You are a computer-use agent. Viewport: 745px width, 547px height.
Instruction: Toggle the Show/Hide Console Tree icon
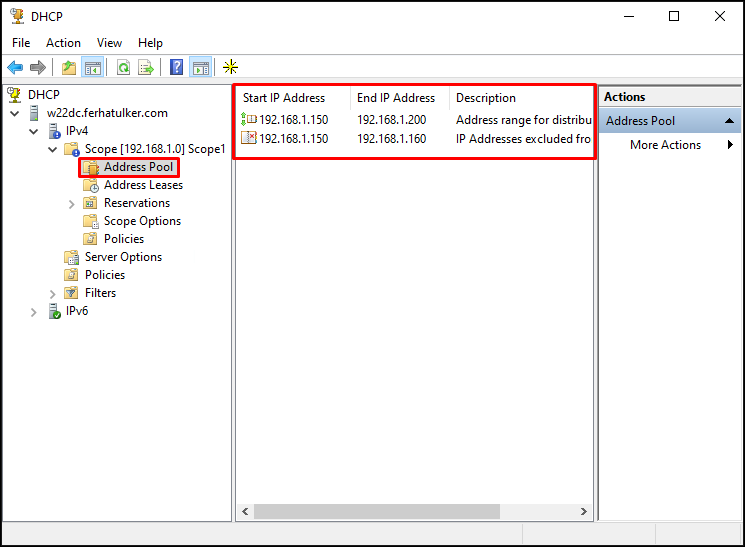click(x=93, y=67)
